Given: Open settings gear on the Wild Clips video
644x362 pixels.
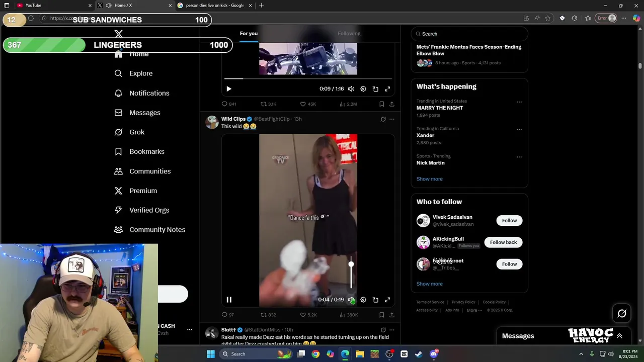Looking at the screenshot, I should click(x=363, y=300).
